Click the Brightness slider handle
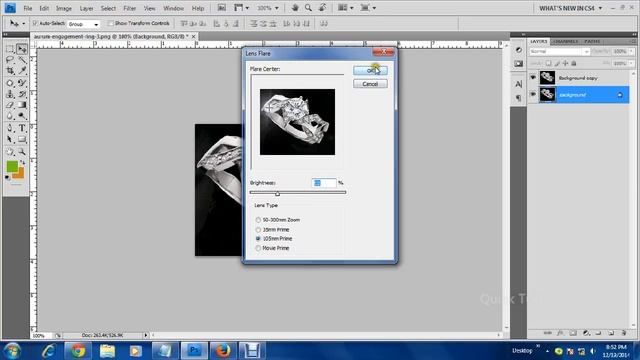 [277, 193]
